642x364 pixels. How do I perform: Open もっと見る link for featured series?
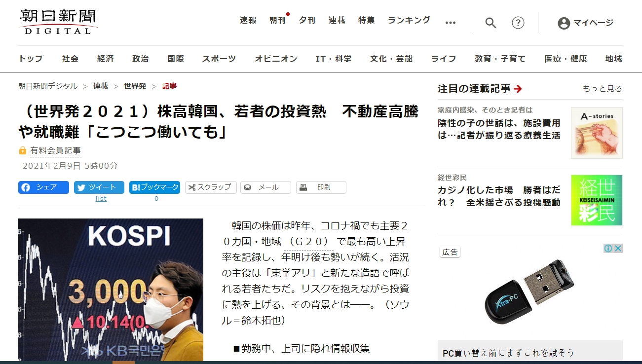click(602, 89)
